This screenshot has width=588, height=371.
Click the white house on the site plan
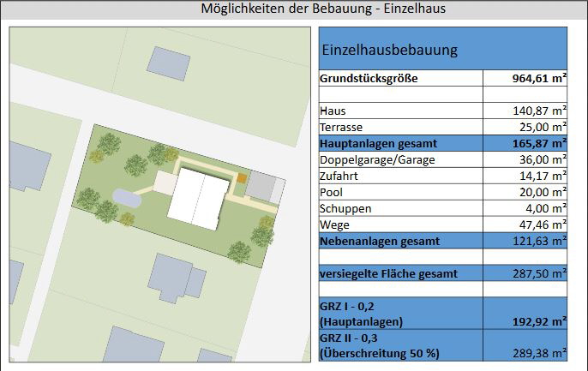point(199,199)
